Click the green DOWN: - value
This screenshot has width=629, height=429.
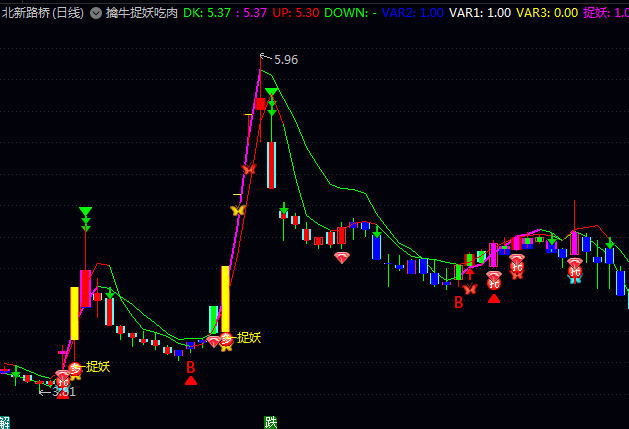click(350, 13)
